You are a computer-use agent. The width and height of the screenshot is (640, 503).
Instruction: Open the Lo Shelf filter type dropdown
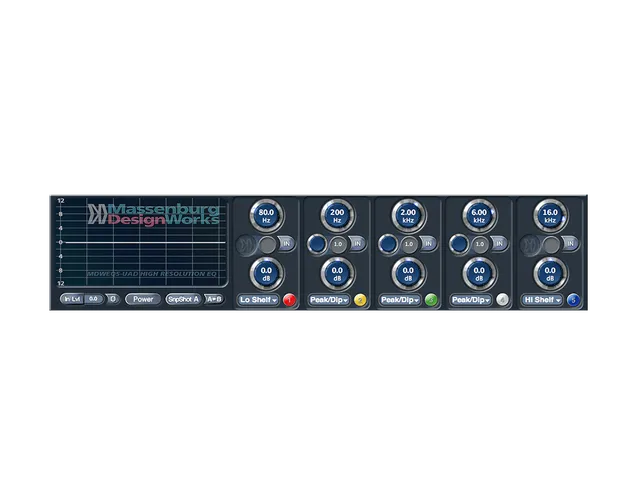[x=258, y=300]
